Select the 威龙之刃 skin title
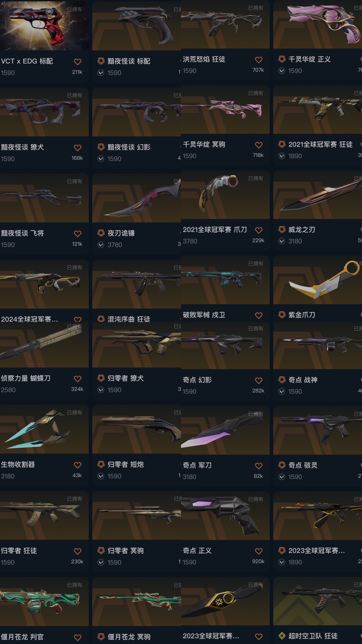The image size is (362, 644). tap(302, 230)
